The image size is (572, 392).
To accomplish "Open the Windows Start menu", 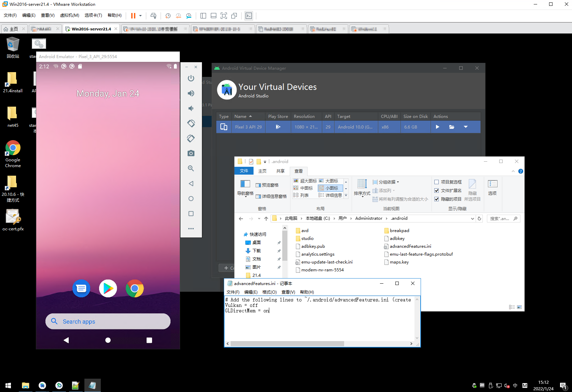I will [8, 386].
